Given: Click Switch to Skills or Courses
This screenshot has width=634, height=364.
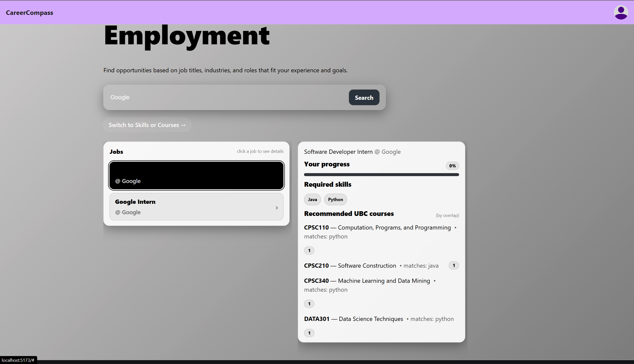Looking at the screenshot, I should point(147,125).
